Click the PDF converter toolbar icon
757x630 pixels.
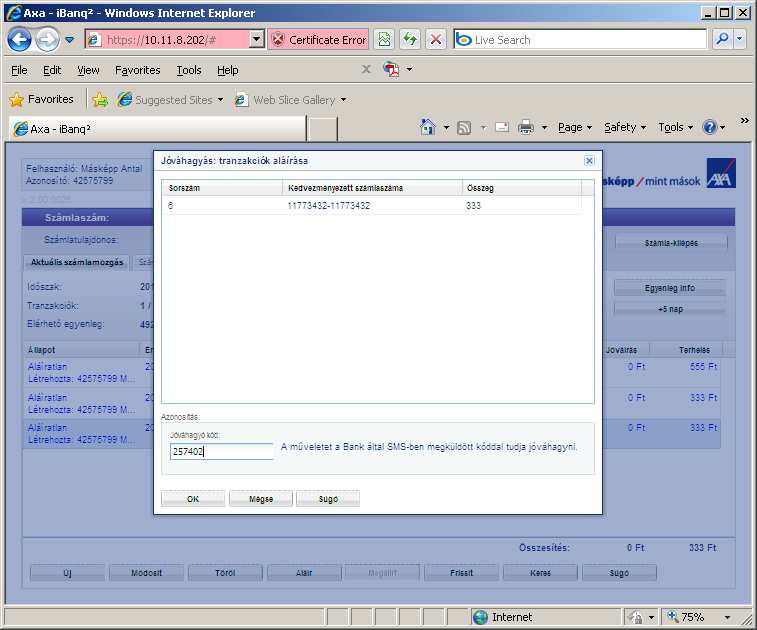(x=391, y=70)
